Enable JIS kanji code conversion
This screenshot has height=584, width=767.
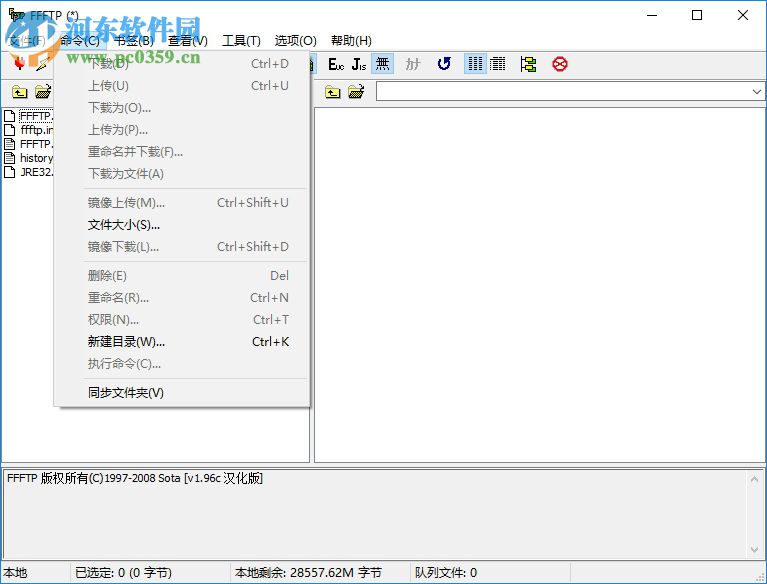click(x=359, y=64)
